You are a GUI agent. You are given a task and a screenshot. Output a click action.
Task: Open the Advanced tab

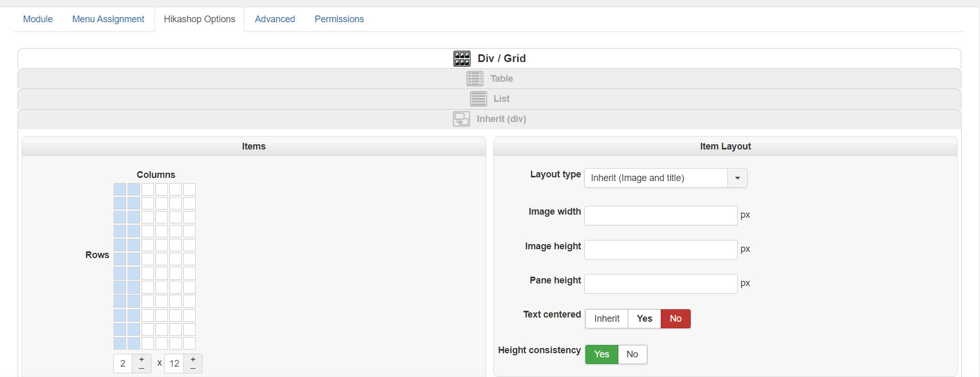pyautogui.click(x=275, y=19)
